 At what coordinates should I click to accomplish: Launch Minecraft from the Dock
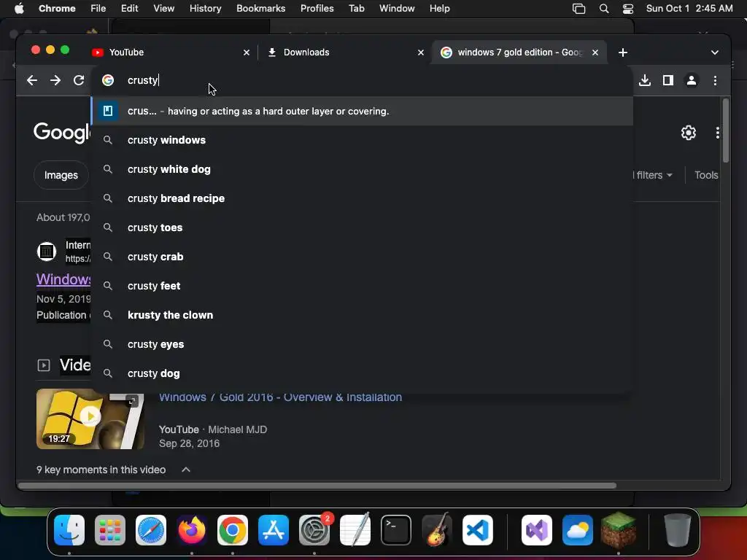[619, 530]
